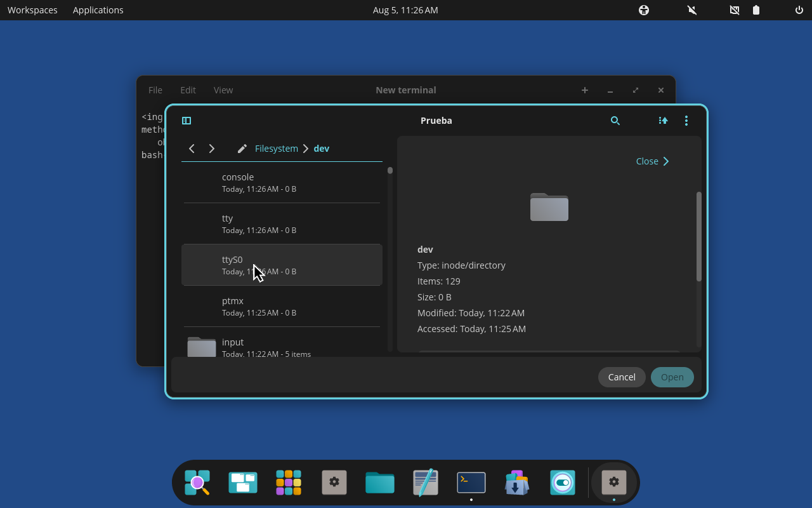
Task: Launch the app grid from the dock
Action: tap(289, 483)
